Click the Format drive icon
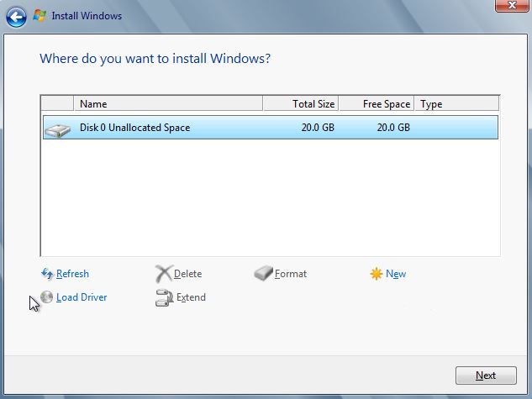Screen dimensions: 532x399 tap(264, 274)
